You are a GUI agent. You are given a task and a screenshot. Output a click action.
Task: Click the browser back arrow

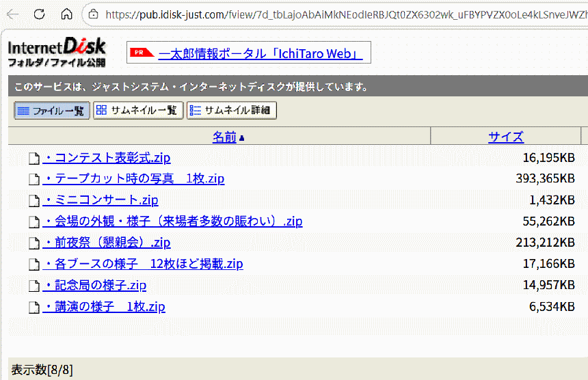[x=13, y=14]
